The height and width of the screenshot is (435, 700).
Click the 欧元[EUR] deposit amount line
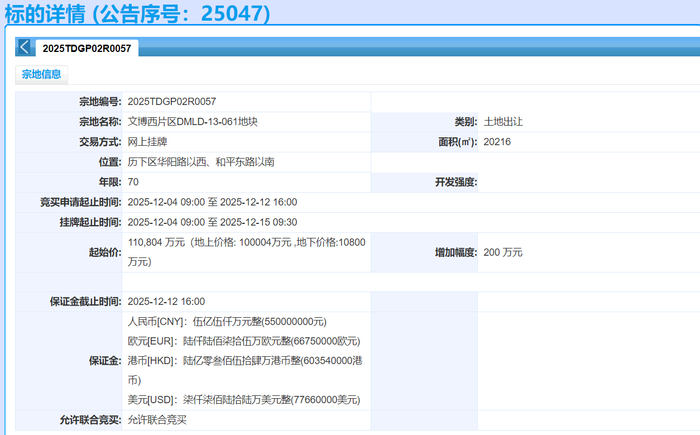point(244,341)
